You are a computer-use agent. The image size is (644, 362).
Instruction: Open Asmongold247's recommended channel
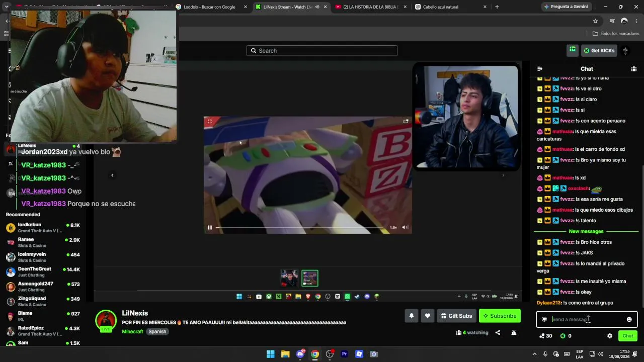43,287
